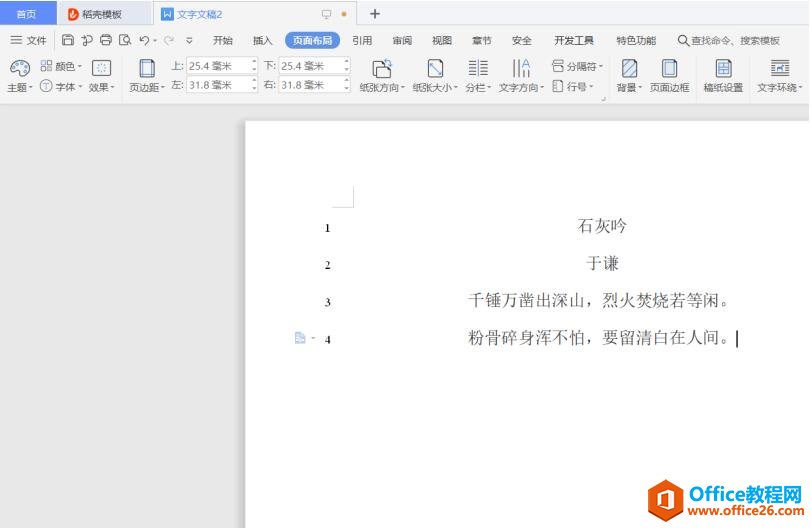Image resolution: width=811 pixels, height=528 pixels.
Task: Open 稿纸设置 manuscript paper settings
Action: 723,76
